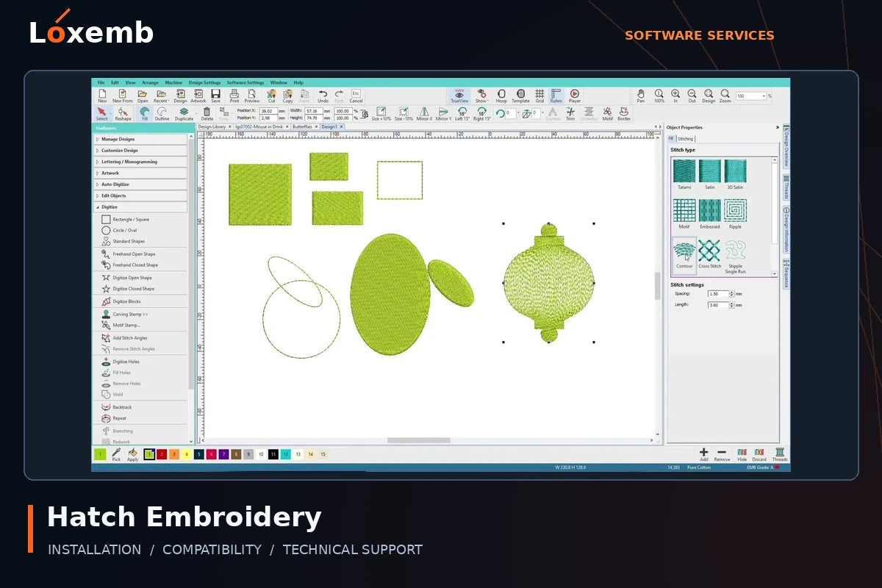Image resolution: width=882 pixels, height=588 pixels.
Task: Activate the Reshape tool
Action: tap(123, 114)
